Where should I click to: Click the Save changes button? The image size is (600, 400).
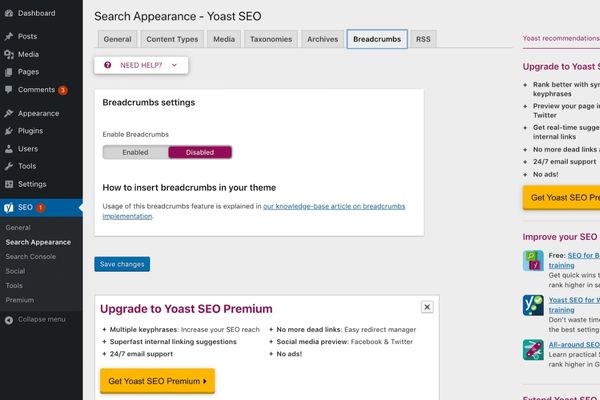[122, 264]
